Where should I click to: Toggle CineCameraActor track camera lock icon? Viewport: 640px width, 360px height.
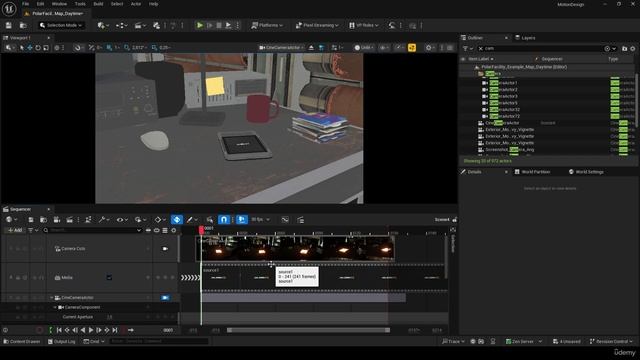click(165, 298)
